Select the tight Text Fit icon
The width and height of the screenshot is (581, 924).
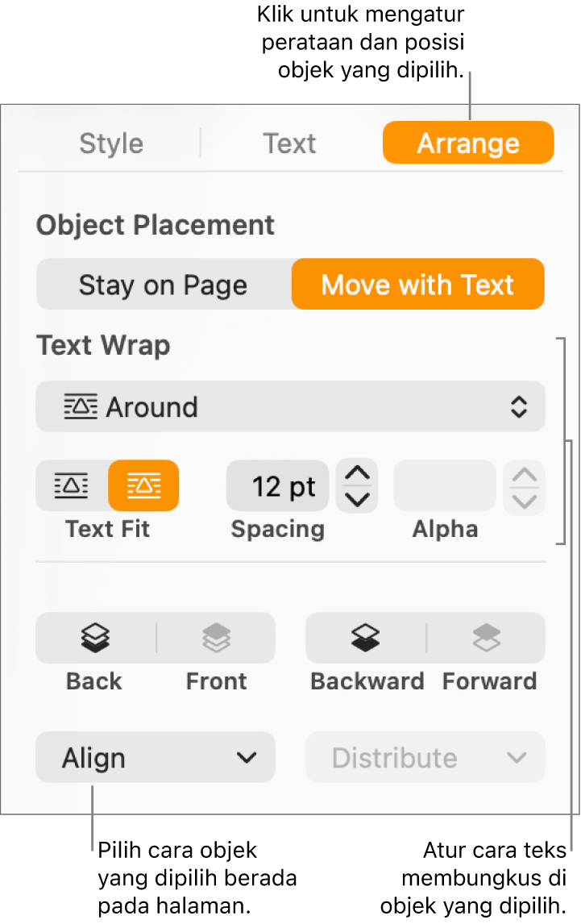143,485
